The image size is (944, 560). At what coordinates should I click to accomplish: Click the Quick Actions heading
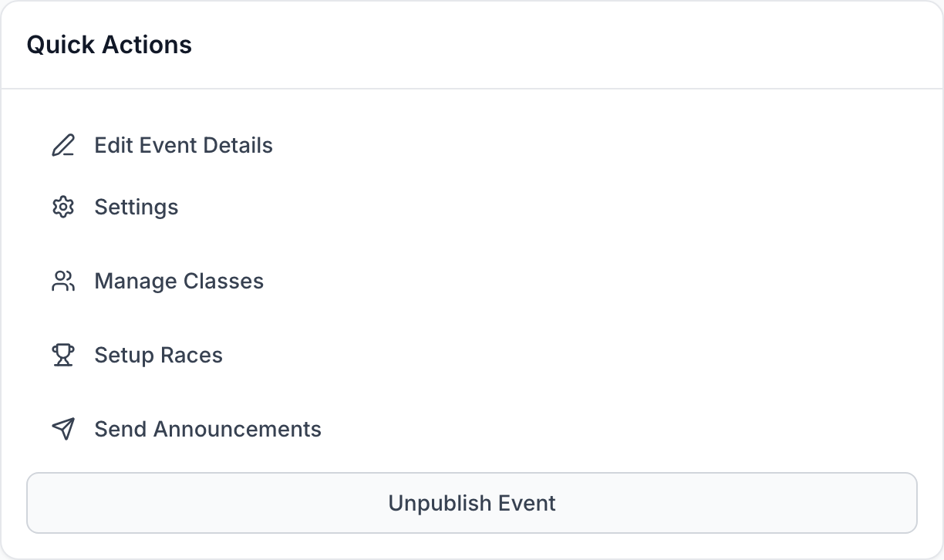(x=110, y=45)
